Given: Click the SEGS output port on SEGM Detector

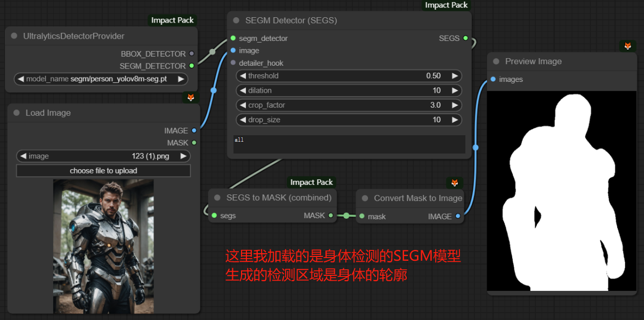Looking at the screenshot, I should 465,38.
